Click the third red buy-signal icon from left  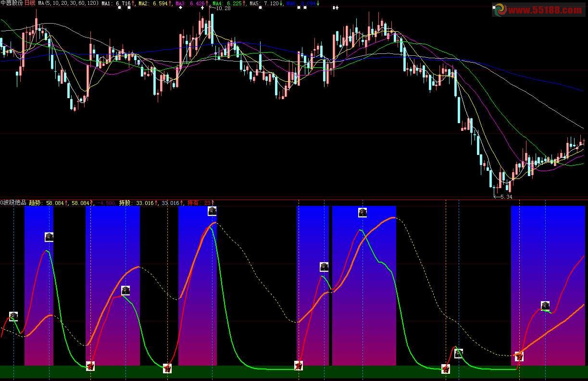[299, 366]
